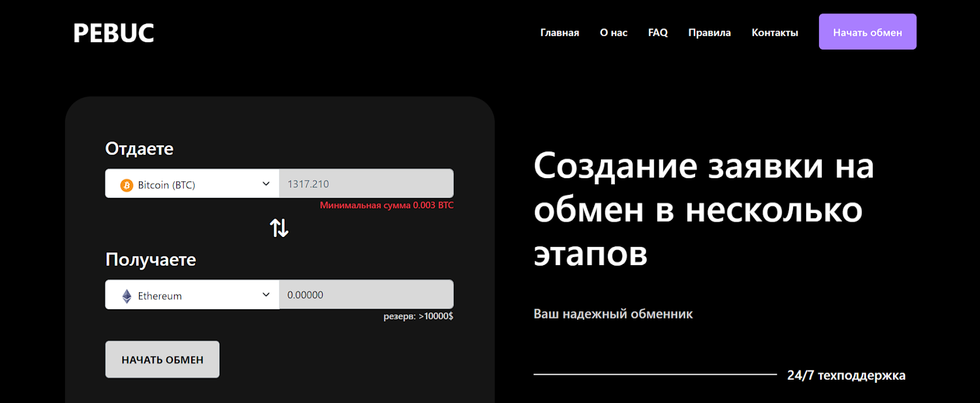
Task: Click the Ваш надежный обменник text
Action: (x=613, y=314)
